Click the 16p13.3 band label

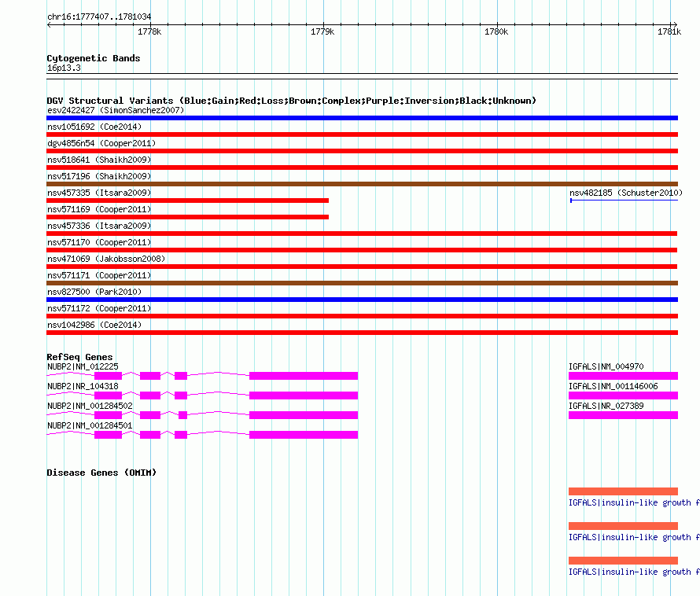point(64,68)
